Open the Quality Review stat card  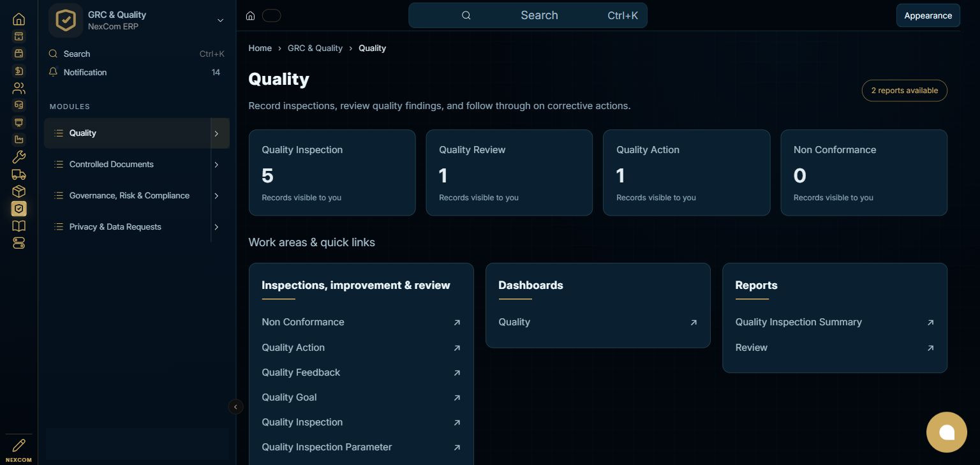click(x=509, y=173)
